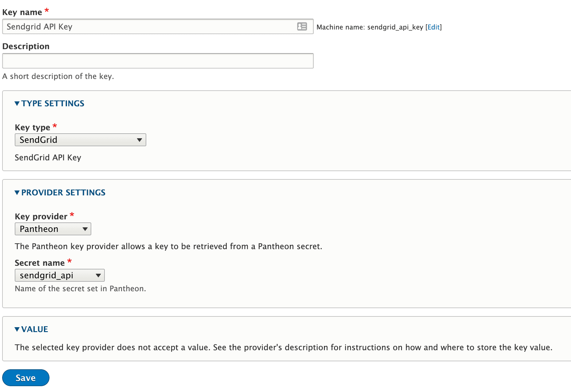Image resolution: width=571 pixels, height=392 pixels.
Task: Open the Key type dropdown showing SendGrid
Action: (80, 140)
